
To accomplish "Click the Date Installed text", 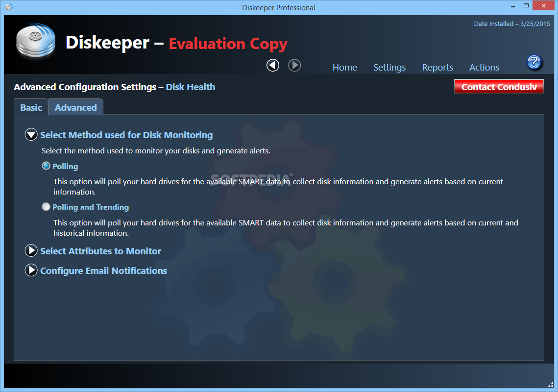I will point(512,24).
